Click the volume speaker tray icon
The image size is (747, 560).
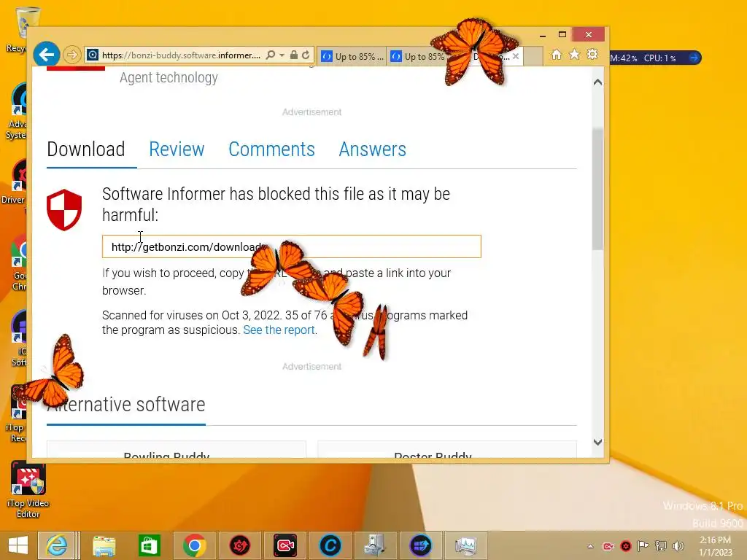(x=678, y=546)
